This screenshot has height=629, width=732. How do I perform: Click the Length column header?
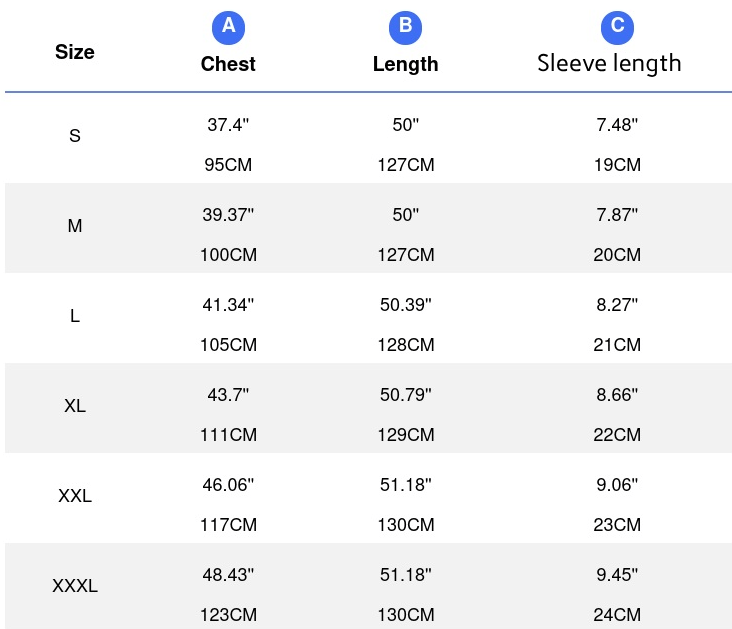405,64
